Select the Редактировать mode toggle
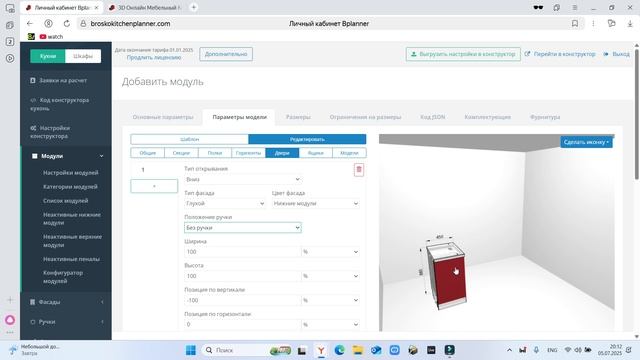Image resolution: width=640 pixels, height=360 pixels. point(307,139)
